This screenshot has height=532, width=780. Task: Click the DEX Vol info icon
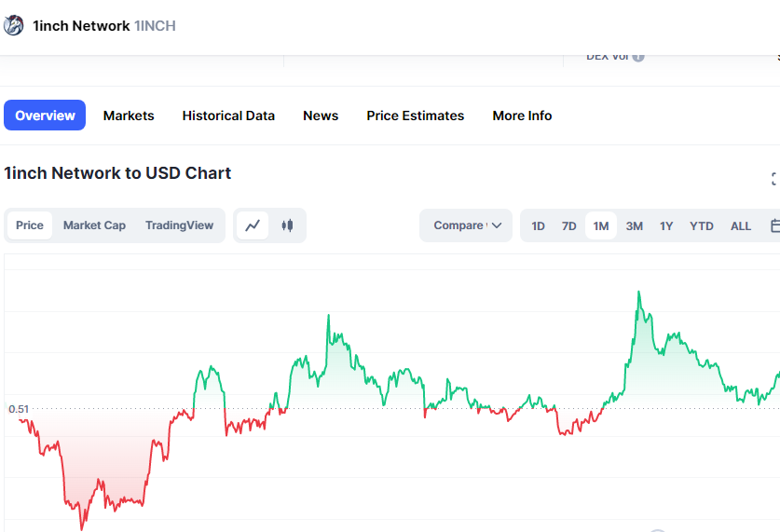point(638,57)
